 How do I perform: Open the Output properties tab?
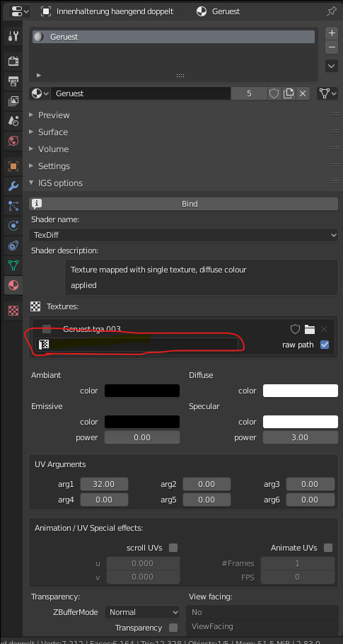coord(13,81)
